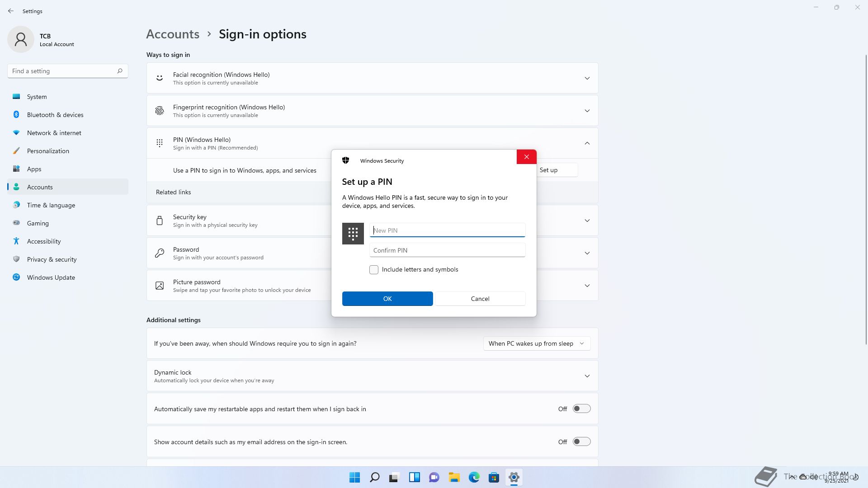Image resolution: width=868 pixels, height=488 pixels.
Task: Open the When PC wakes up from sleep dropdown
Action: [x=537, y=343]
